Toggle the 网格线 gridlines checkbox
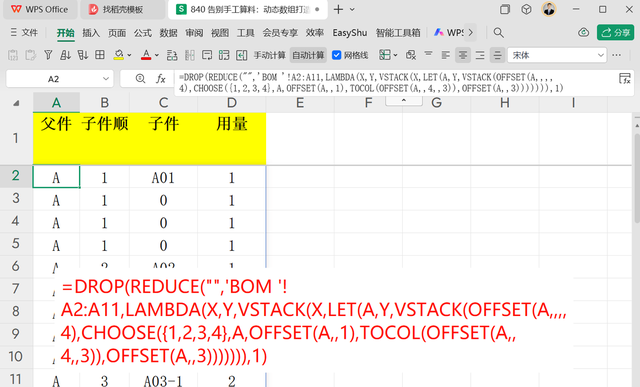Screen dimensions: 640x387 pyautogui.click(x=337, y=55)
